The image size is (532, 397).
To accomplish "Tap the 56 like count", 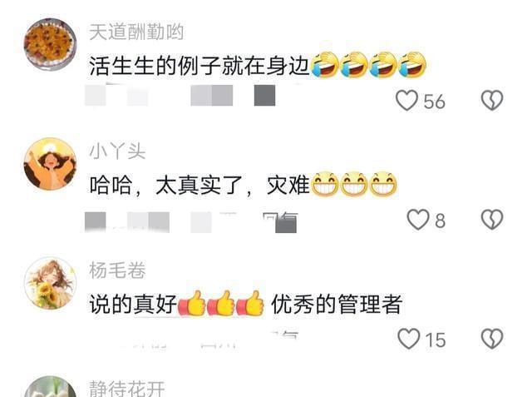I will click(434, 102).
